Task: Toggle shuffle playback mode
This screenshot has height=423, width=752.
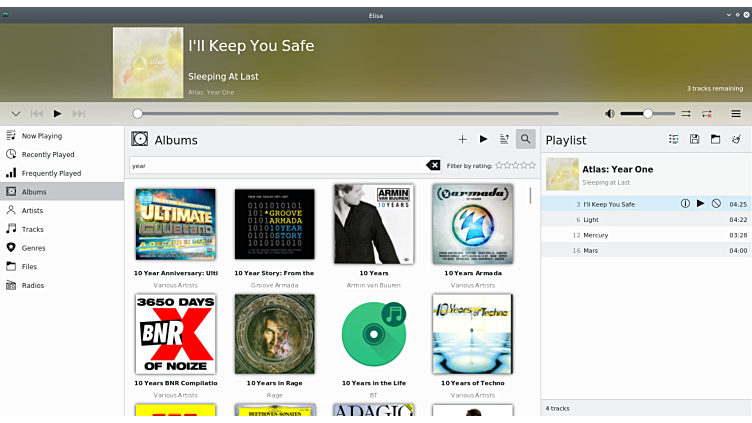Action: click(x=686, y=114)
